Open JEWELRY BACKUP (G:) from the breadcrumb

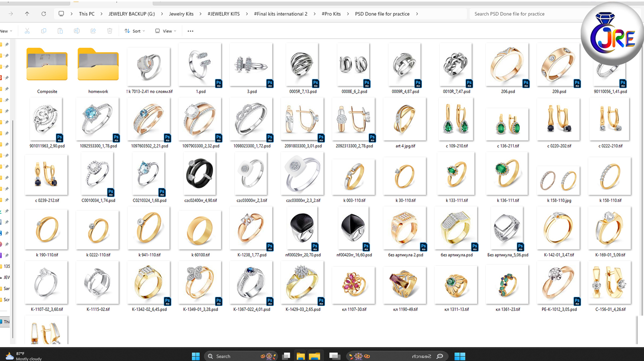131,14
